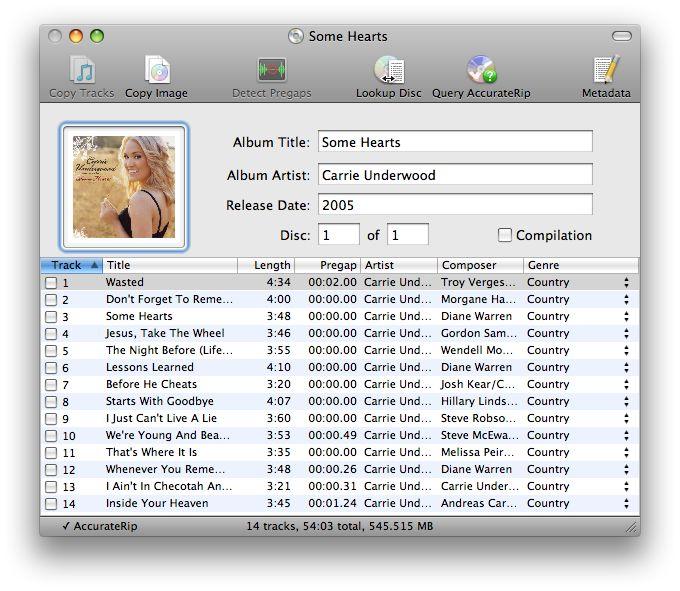Click the disc total field after 'of'
This screenshot has height=591, width=680.
(408, 235)
